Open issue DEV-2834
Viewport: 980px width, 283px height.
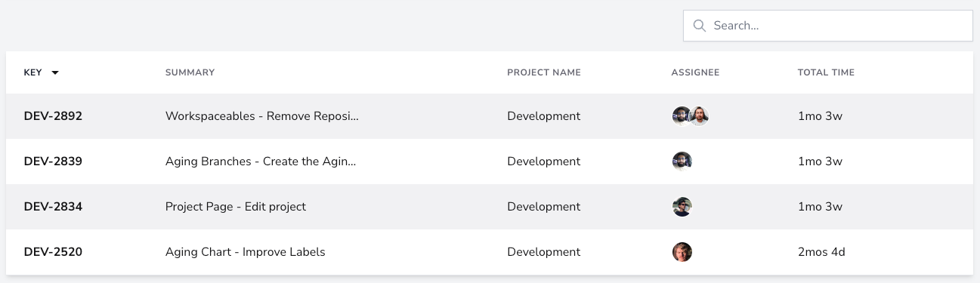pyautogui.click(x=53, y=207)
